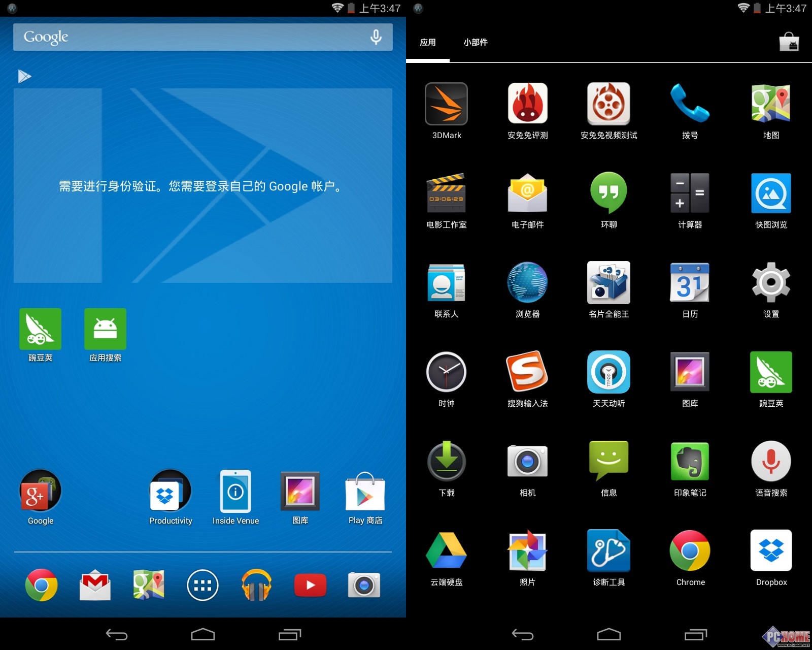
Task: Launch 搜狗输入法 Sogou input app
Action: pyautogui.click(x=527, y=372)
